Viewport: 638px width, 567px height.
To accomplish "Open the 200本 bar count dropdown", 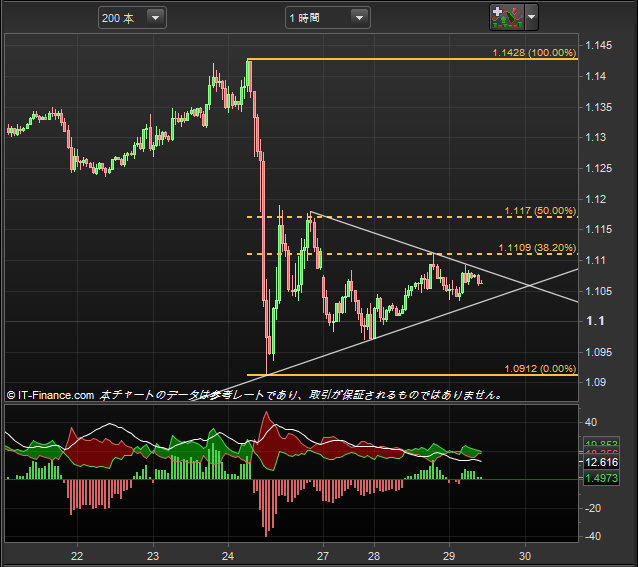I will 132,18.
